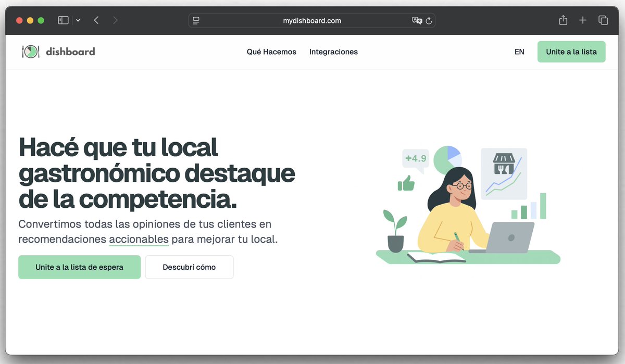This screenshot has width=625, height=364.
Task: Show the tab overview icon
Action: pos(603,20)
